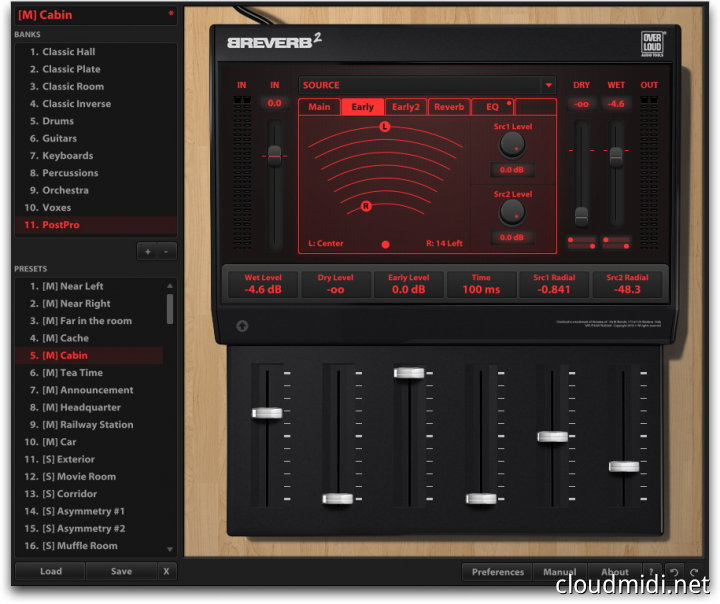720x604 pixels.
Task: Click the undo arrow icon
Action: point(674,572)
